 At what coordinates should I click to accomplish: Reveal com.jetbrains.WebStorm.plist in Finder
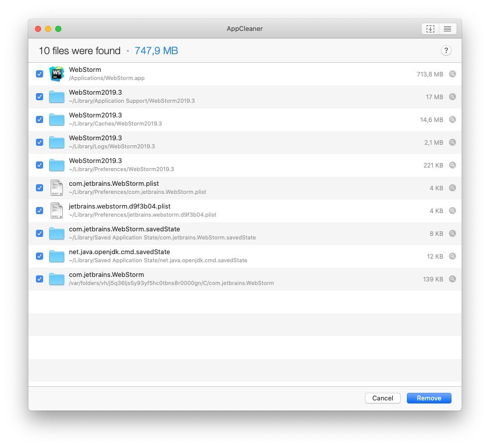[452, 188]
